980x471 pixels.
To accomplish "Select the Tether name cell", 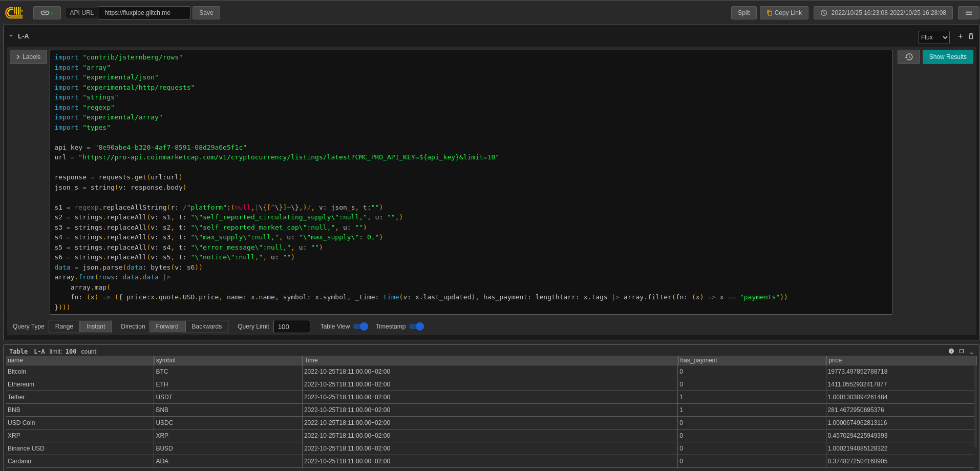I will pyautogui.click(x=80, y=397).
